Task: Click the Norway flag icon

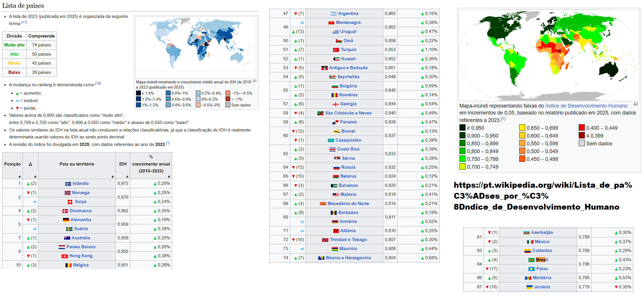Action: point(67,193)
